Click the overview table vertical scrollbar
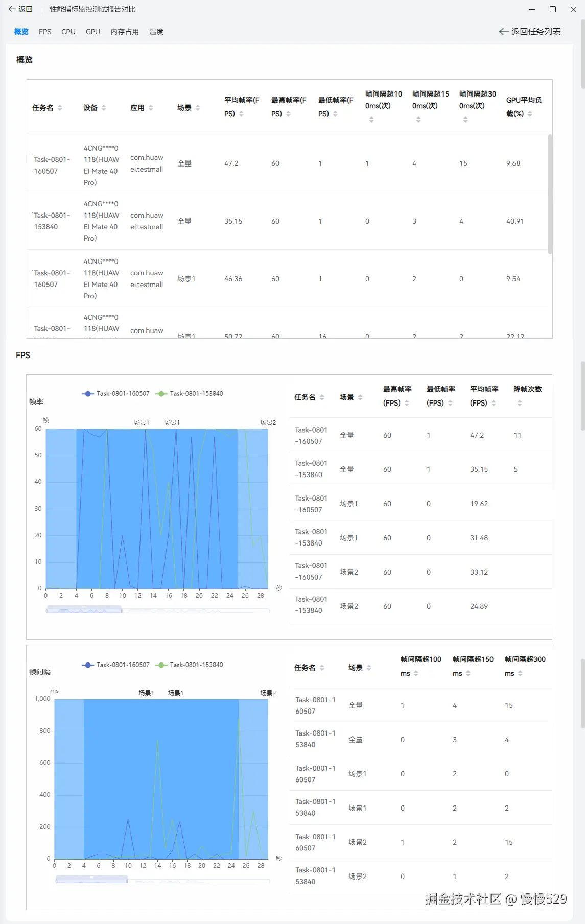 click(x=550, y=194)
